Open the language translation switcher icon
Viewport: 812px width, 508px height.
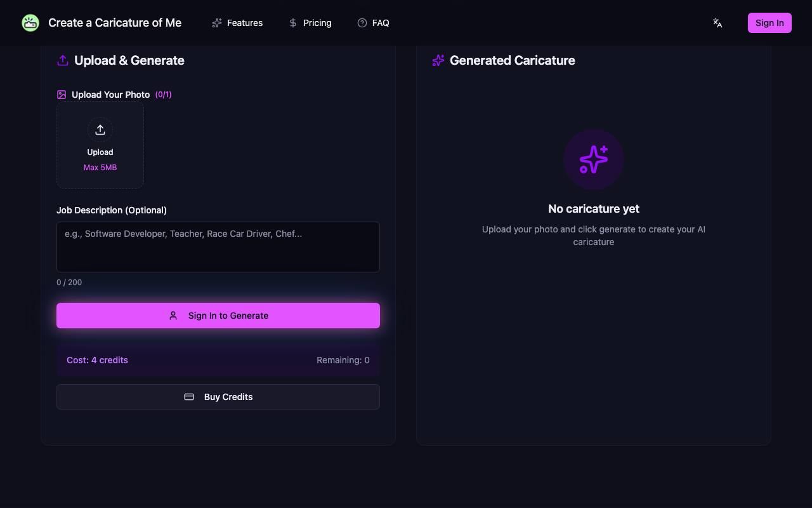717,23
